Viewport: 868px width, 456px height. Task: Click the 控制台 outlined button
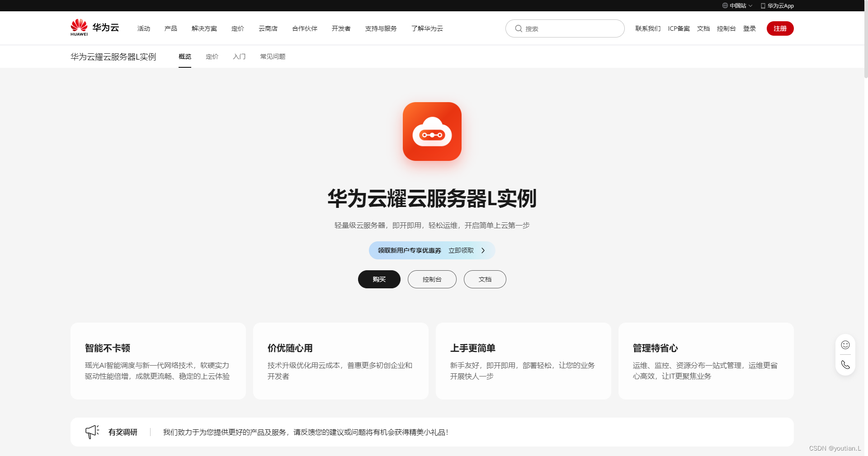[x=432, y=279]
